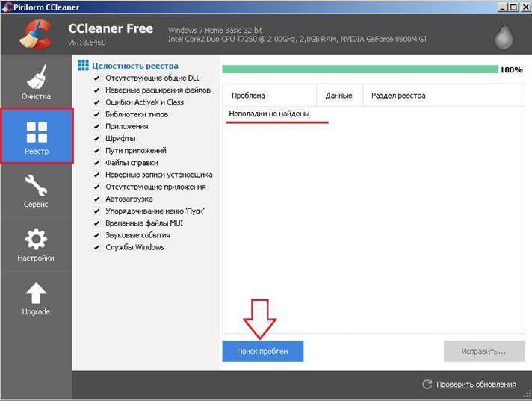
Task: Open the Сервис tools section
Action: [36, 190]
